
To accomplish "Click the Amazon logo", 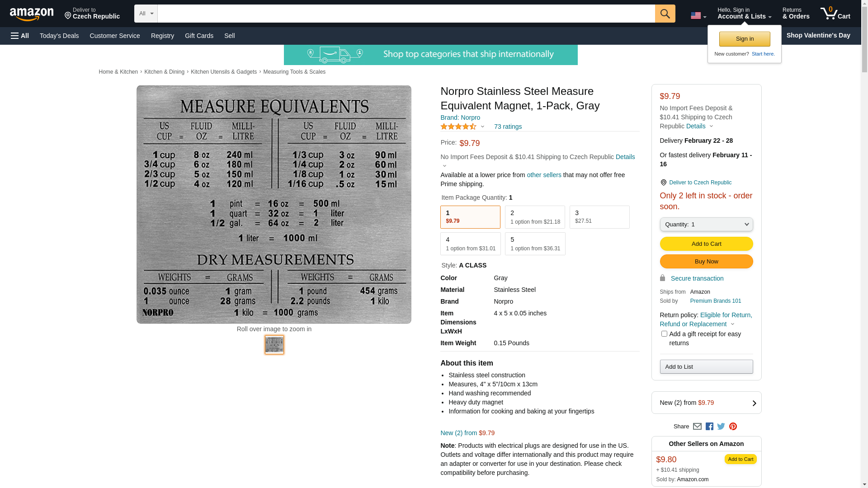I will (x=32, y=14).
